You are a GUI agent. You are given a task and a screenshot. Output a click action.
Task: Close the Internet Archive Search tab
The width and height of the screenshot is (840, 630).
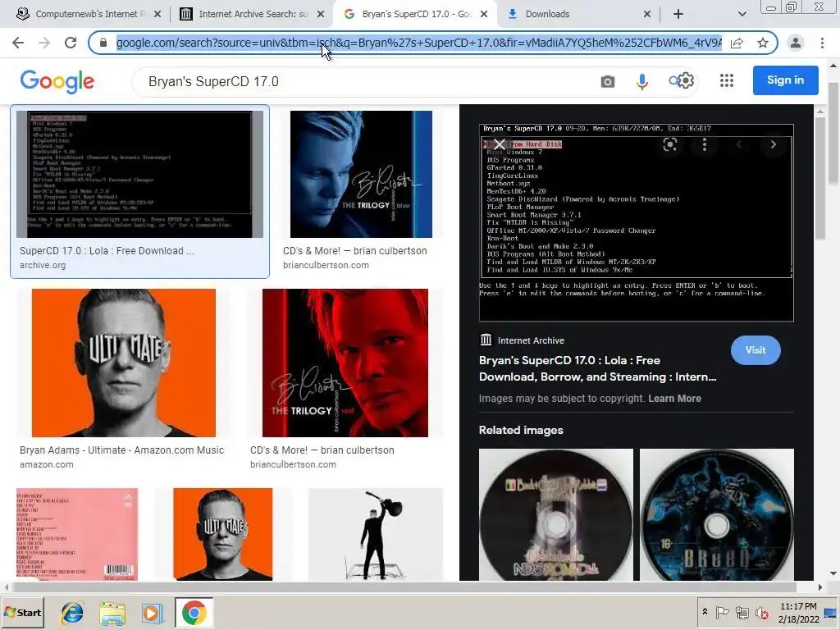321,14
